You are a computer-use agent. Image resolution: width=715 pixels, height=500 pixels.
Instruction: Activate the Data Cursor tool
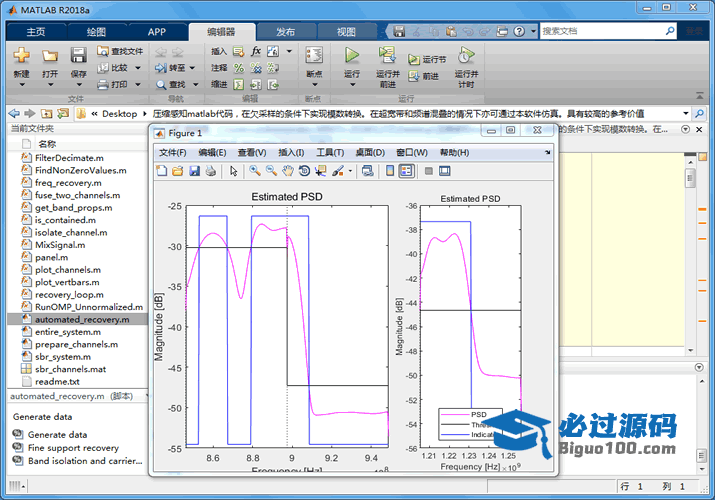[320, 171]
